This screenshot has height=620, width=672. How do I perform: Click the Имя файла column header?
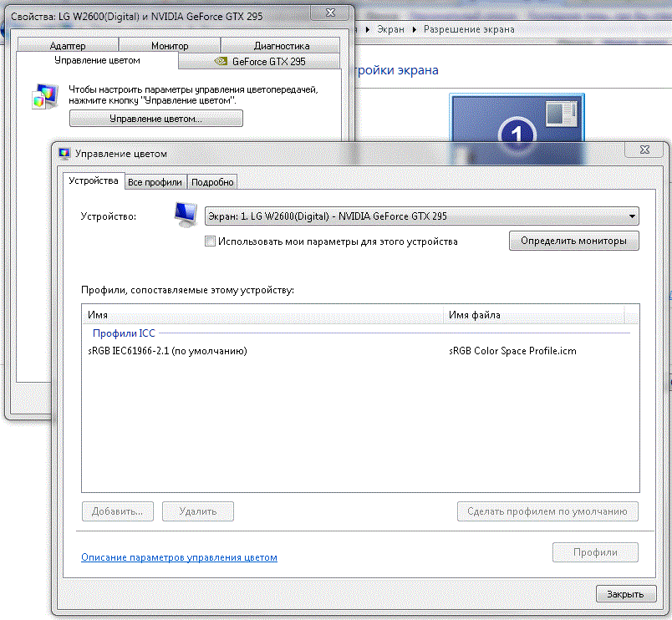(x=533, y=315)
